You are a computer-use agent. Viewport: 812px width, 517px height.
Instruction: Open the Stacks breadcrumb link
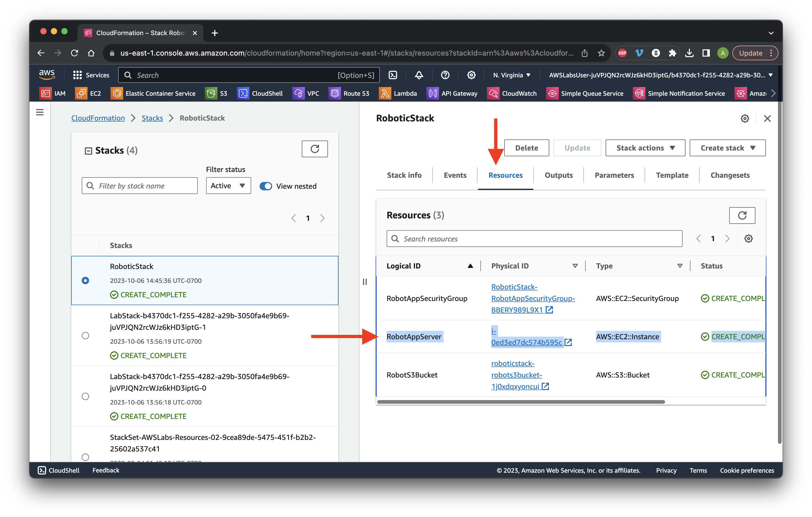(152, 118)
